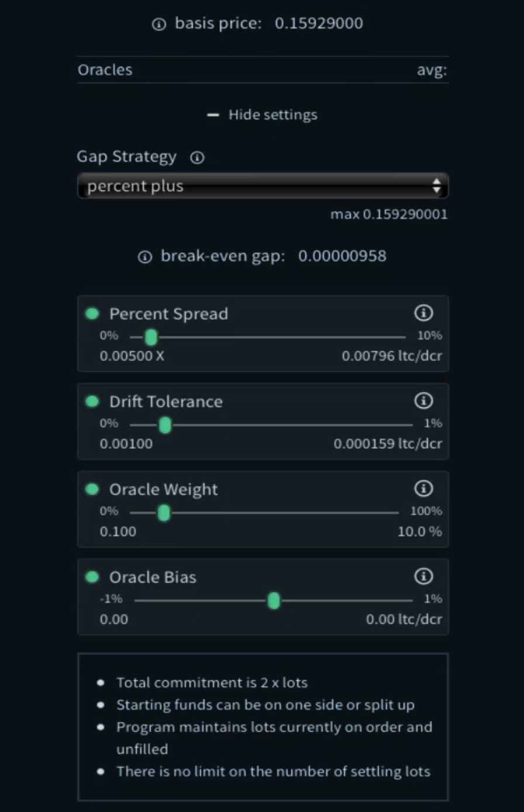The width and height of the screenshot is (524, 812).
Task: Click the Oracle Bias slider handle
Action: coord(274,601)
